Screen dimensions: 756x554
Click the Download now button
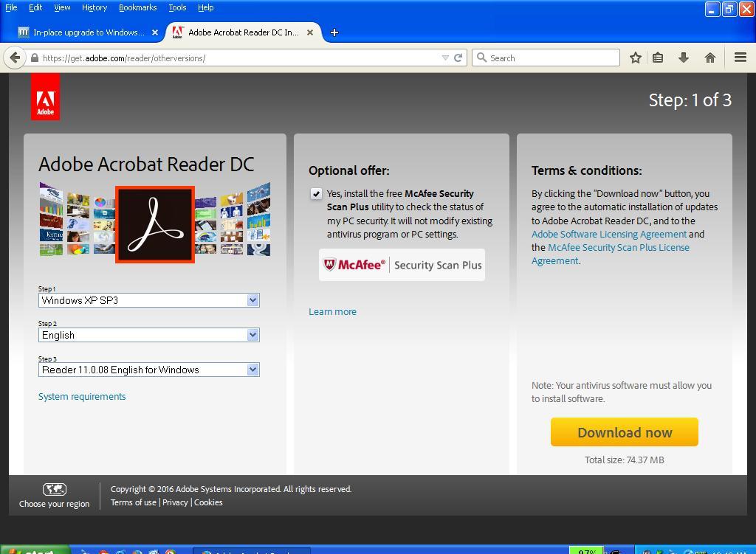625,432
